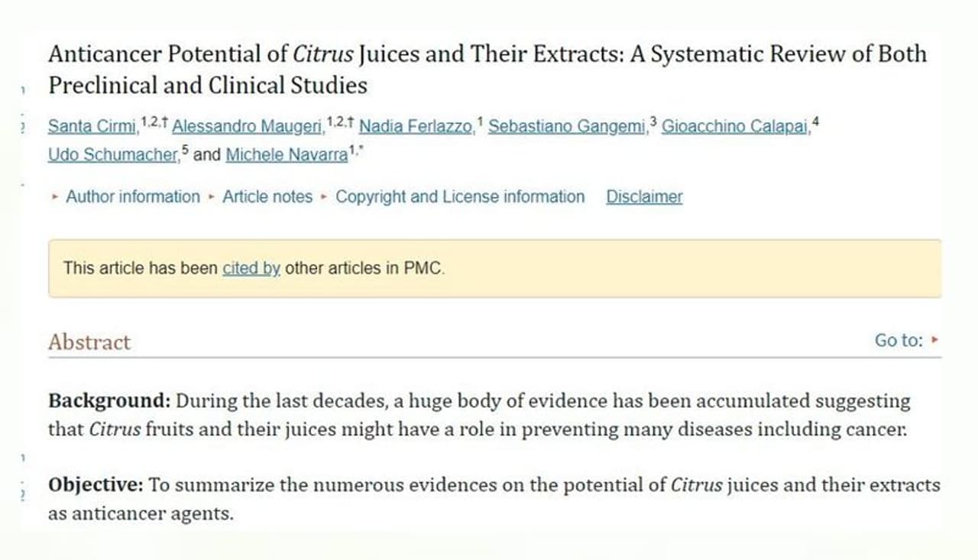Click Michele Navarra author link
Image resolution: width=978 pixels, height=560 pixels.
tap(287, 155)
